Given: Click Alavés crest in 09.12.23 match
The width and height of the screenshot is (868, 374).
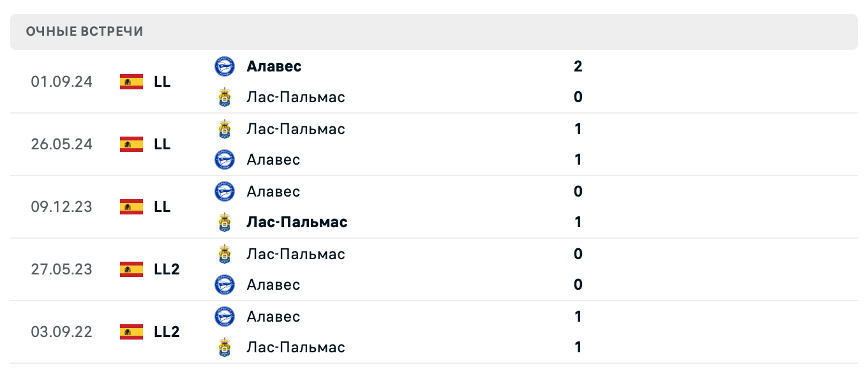Looking at the screenshot, I should pos(225,191).
